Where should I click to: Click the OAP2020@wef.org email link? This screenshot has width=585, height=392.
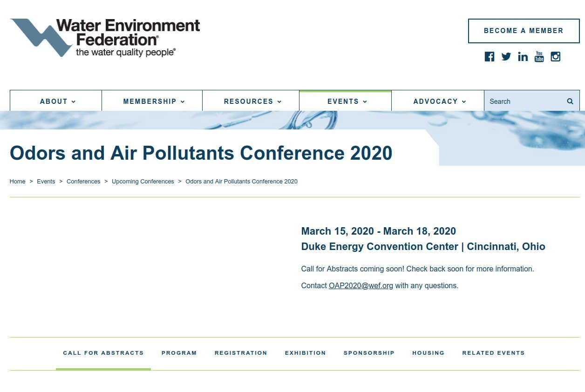pos(361,285)
